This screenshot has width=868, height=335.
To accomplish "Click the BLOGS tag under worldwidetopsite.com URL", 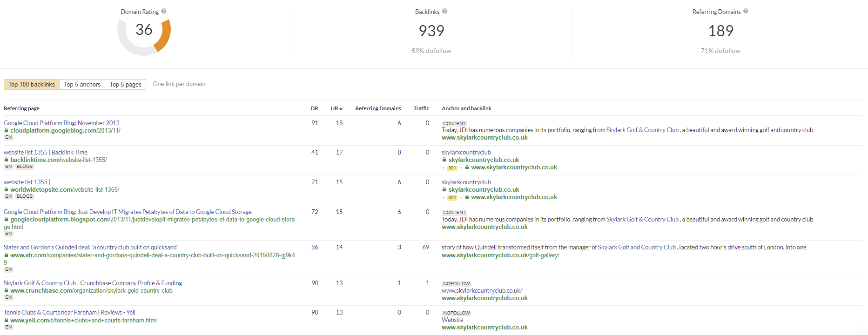I will coord(25,196).
